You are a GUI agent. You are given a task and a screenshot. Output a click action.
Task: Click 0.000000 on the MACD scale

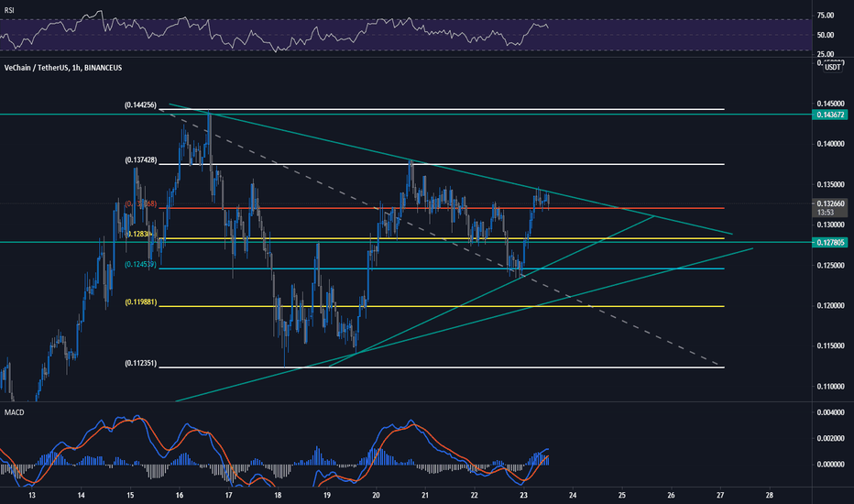coord(830,465)
